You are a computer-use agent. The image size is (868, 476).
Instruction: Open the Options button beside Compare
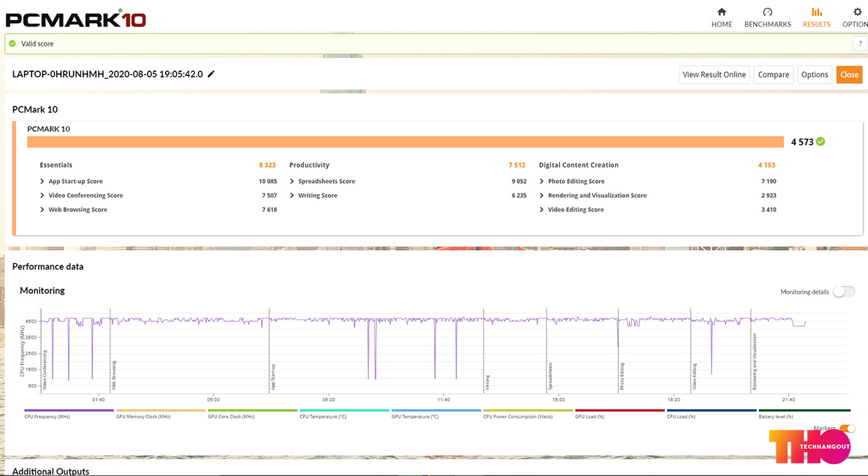[815, 75]
